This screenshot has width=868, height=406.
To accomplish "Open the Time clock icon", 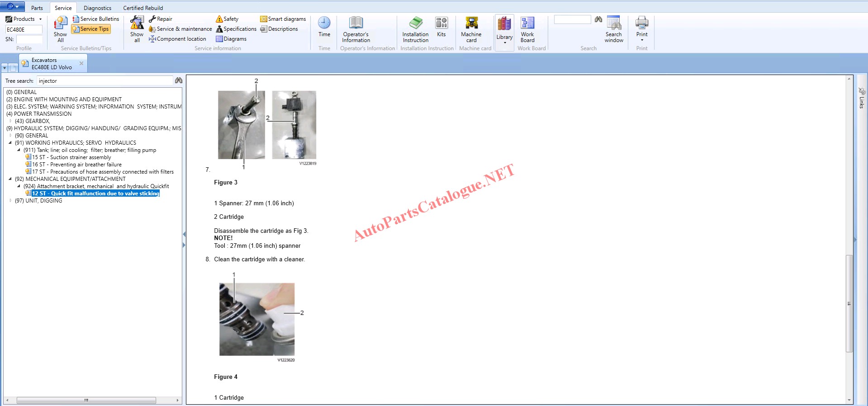I will (324, 23).
